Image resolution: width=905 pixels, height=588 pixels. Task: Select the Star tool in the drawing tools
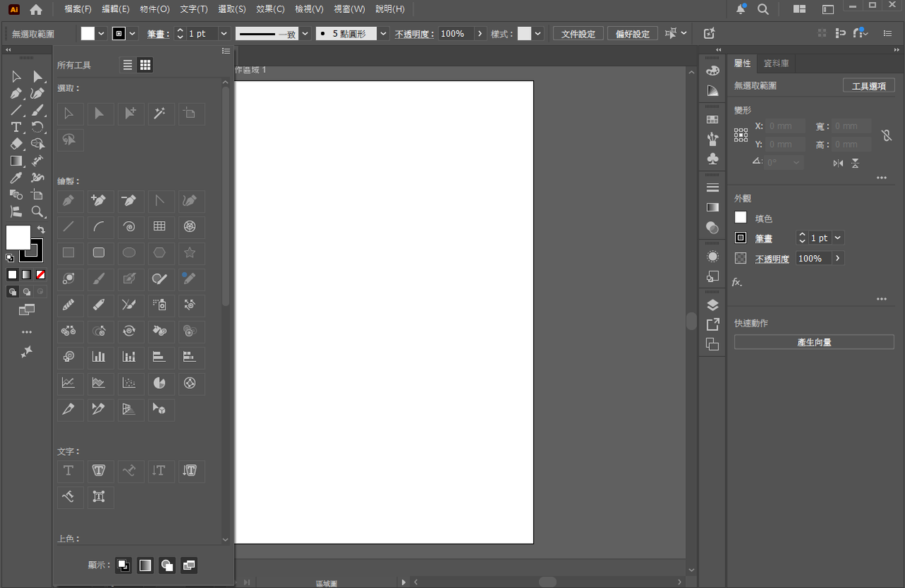[x=189, y=252]
